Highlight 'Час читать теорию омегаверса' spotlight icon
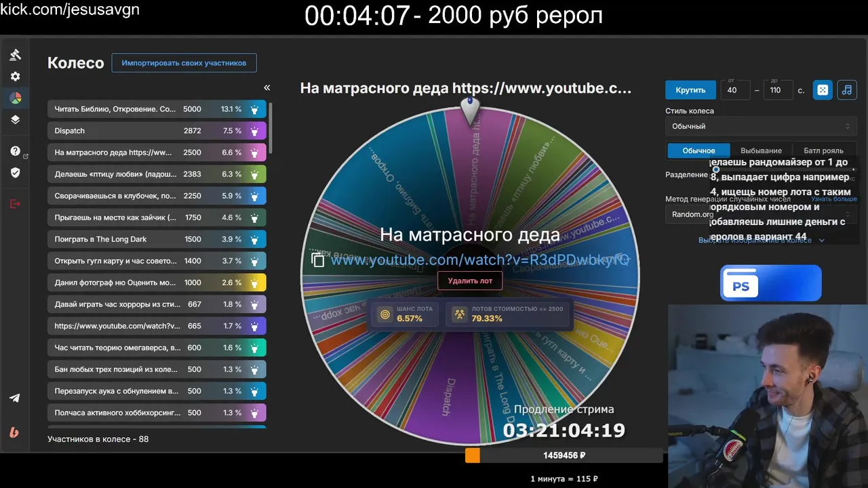 254,348
